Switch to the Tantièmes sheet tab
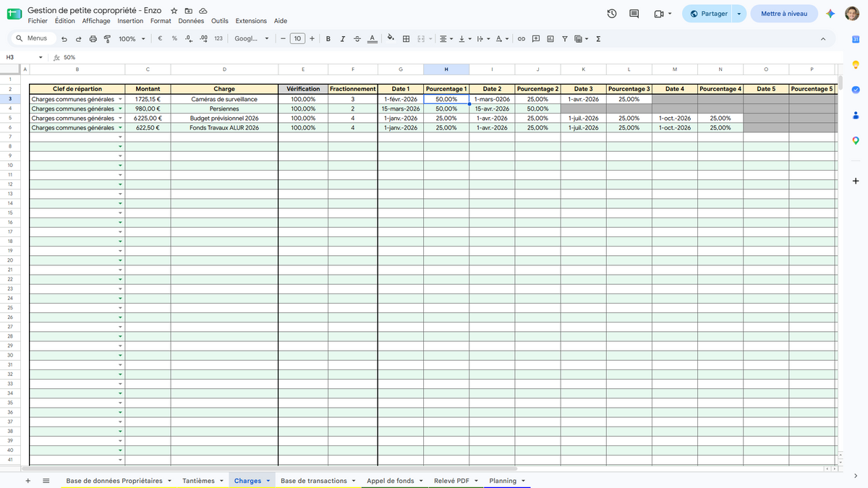 (x=198, y=481)
